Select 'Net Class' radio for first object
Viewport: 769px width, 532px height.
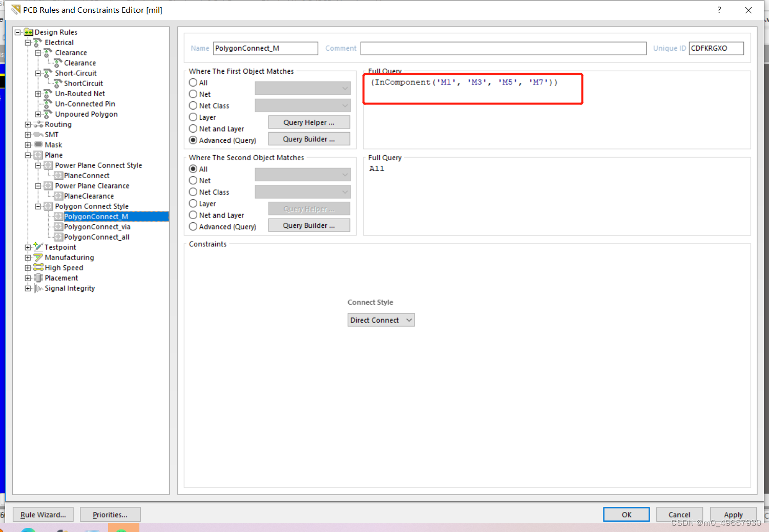[193, 105]
